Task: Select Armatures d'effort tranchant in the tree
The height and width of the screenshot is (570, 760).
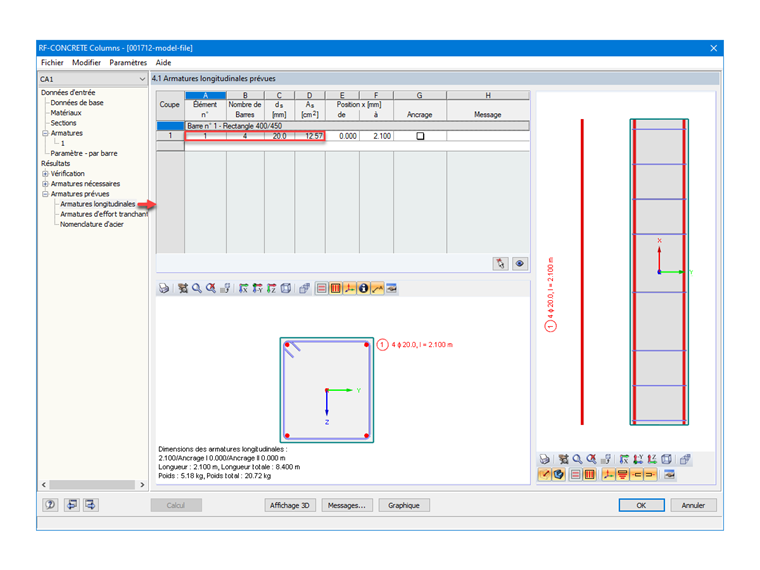Action: pos(104,214)
